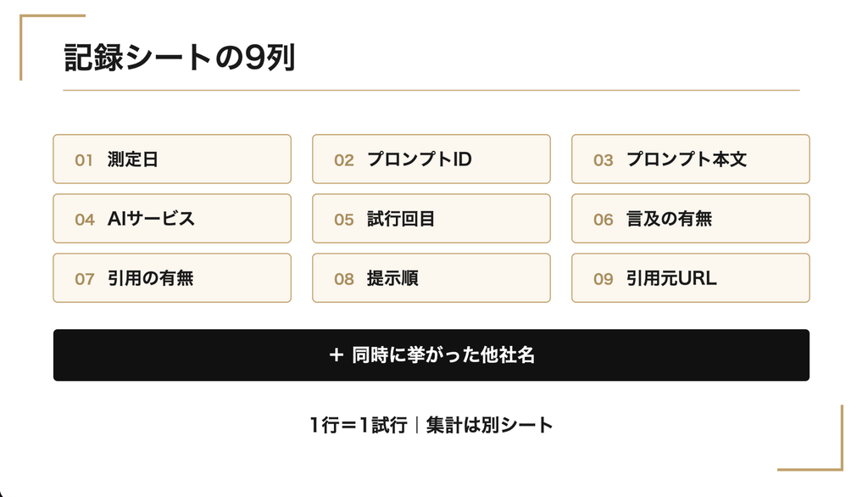Click the number 09 label
This screenshot has width=868, height=497.
604,279
